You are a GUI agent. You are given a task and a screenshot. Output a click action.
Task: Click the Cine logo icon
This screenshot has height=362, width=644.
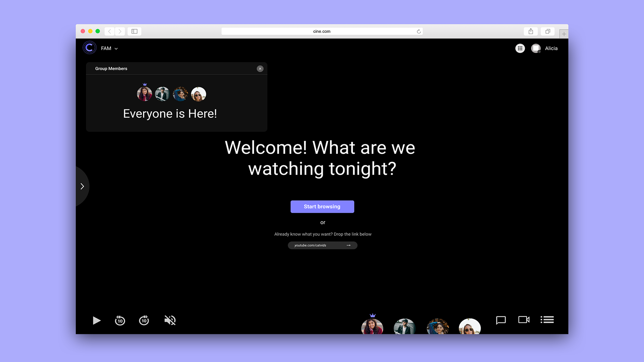click(90, 48)
